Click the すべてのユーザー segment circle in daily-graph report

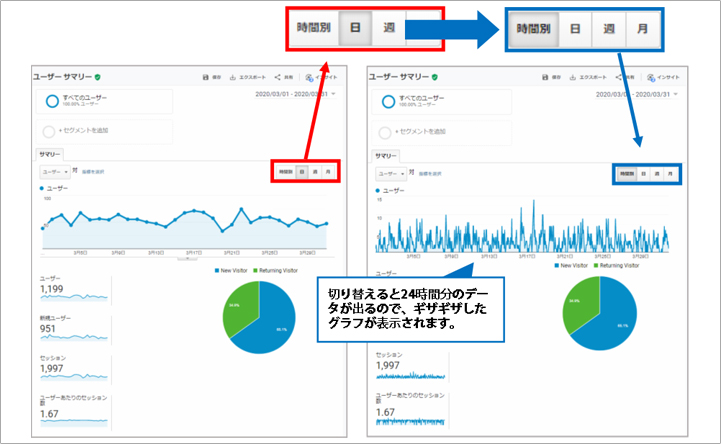coord(52,101)
